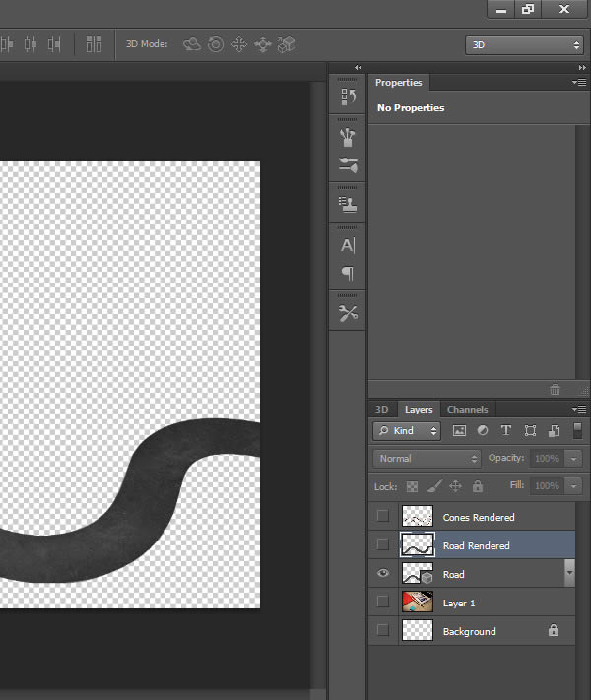Select the Layer 1 name
This screenshot has width=591, height=700.
[459, 604]
